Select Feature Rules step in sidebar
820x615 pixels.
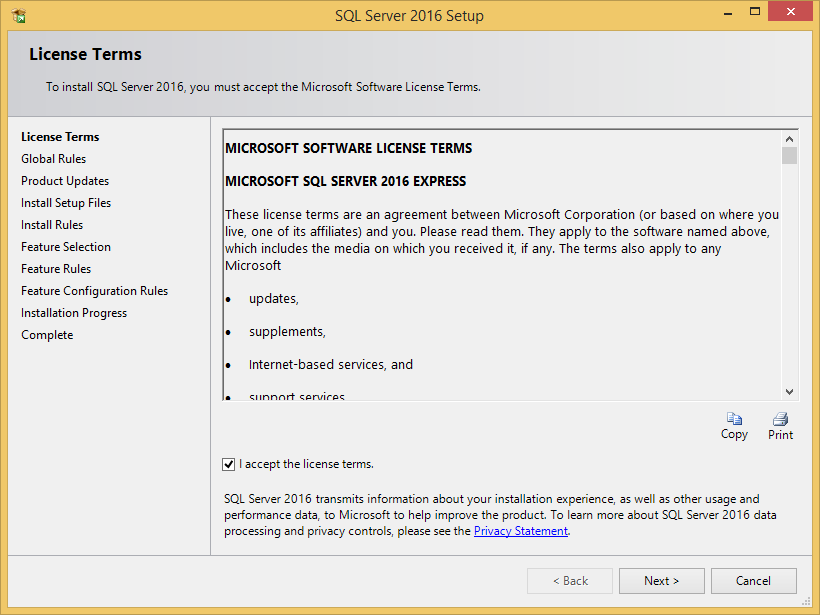coord(56,269)
